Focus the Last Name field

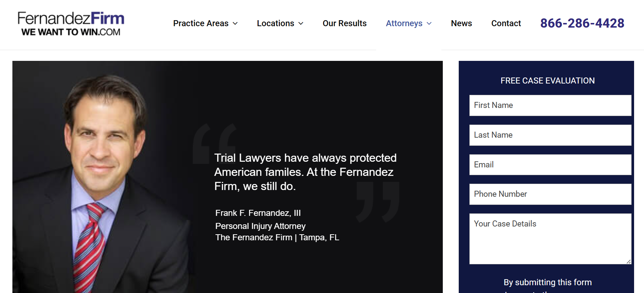coord(550,135)
